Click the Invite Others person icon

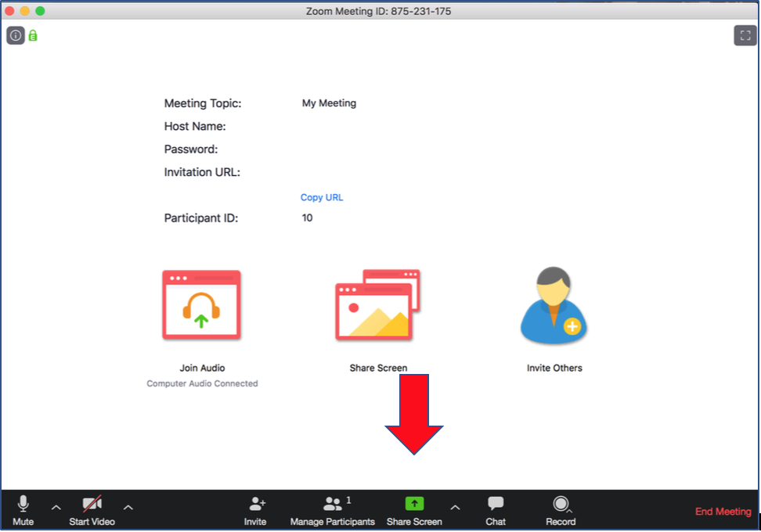pyautogui.click(x=554, y=305)
